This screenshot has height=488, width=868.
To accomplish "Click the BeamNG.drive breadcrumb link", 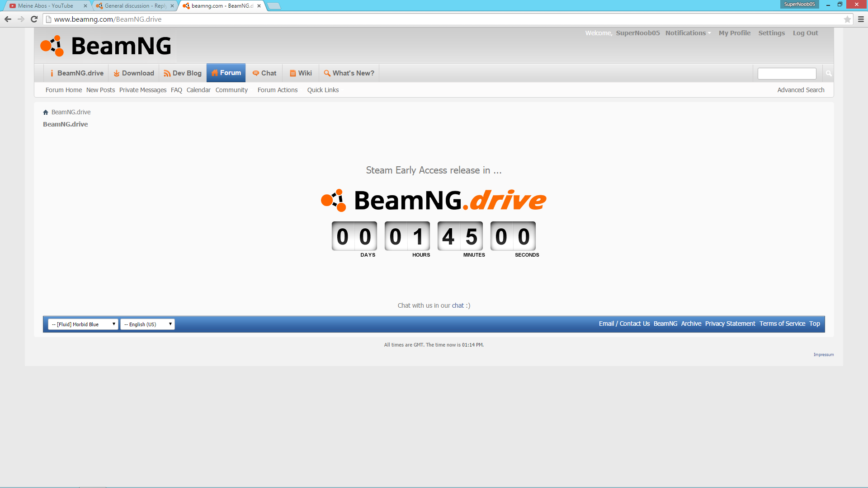I will 71,112.
